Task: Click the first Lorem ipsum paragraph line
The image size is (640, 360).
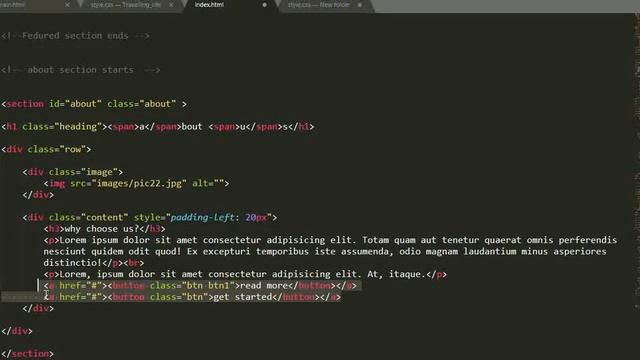Action: tap(330, 240)
